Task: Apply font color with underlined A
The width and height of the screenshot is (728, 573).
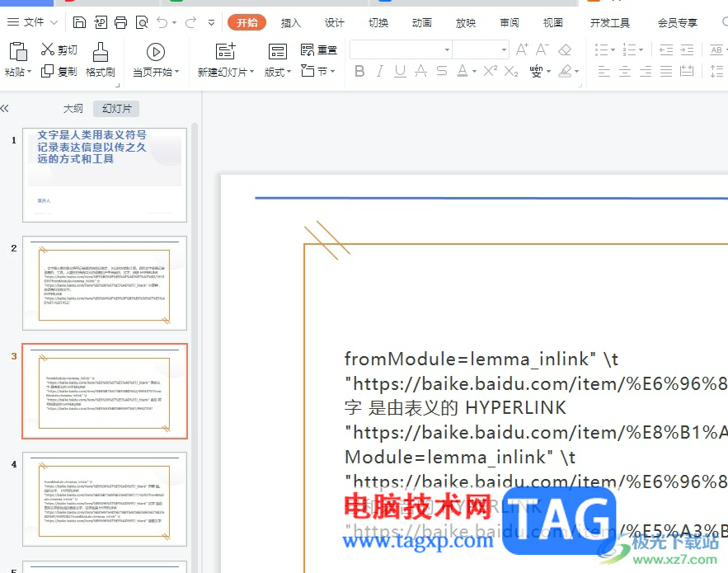Action: click(x=463, y=71)
